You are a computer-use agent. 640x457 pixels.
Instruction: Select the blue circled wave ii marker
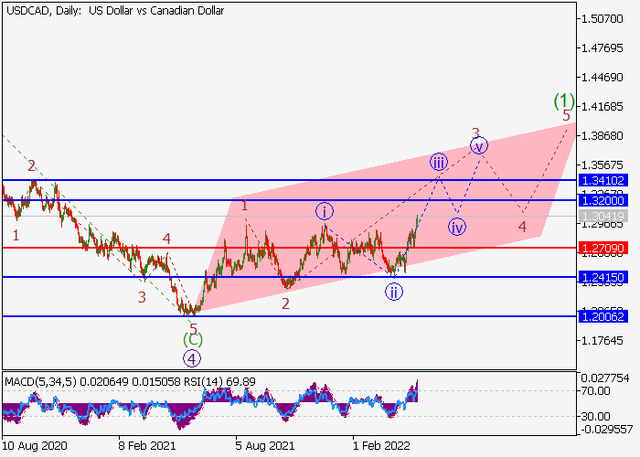[395, 292]
